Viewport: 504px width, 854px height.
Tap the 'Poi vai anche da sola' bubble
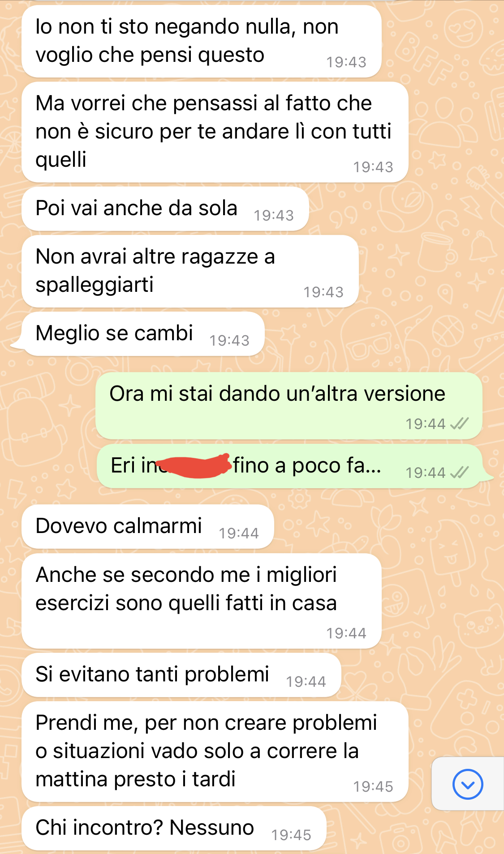pyautogui.click(x=165, y=209)
